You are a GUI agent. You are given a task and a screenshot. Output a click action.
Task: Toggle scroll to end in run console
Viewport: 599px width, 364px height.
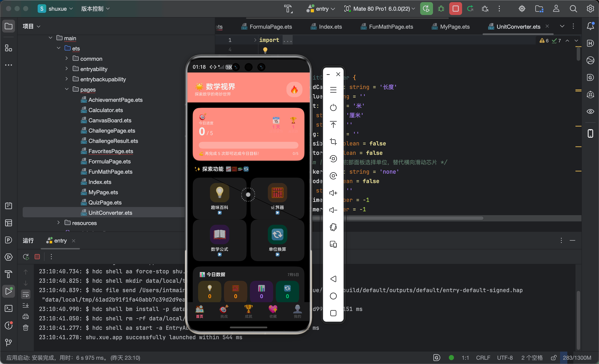(x=25, y=305)
